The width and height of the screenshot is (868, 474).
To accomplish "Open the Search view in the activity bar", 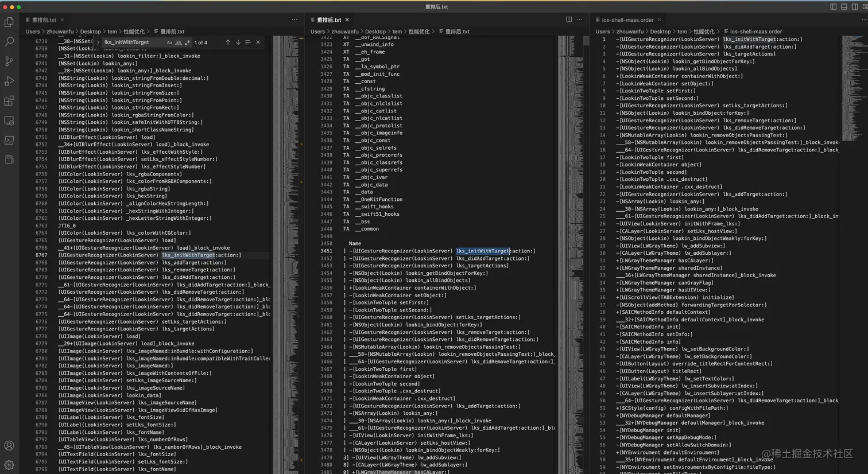I will pos(9,42).
